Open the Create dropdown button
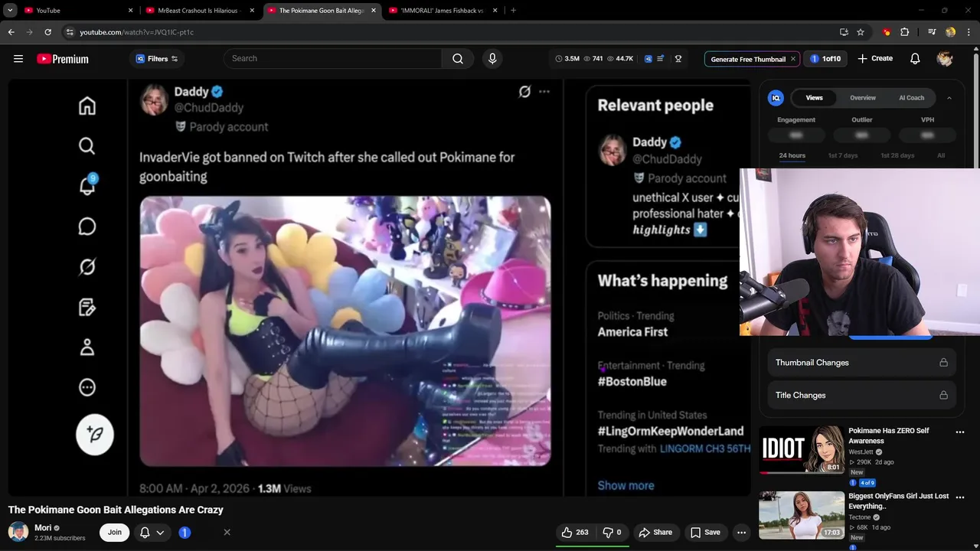 click(x=875, y=59)
